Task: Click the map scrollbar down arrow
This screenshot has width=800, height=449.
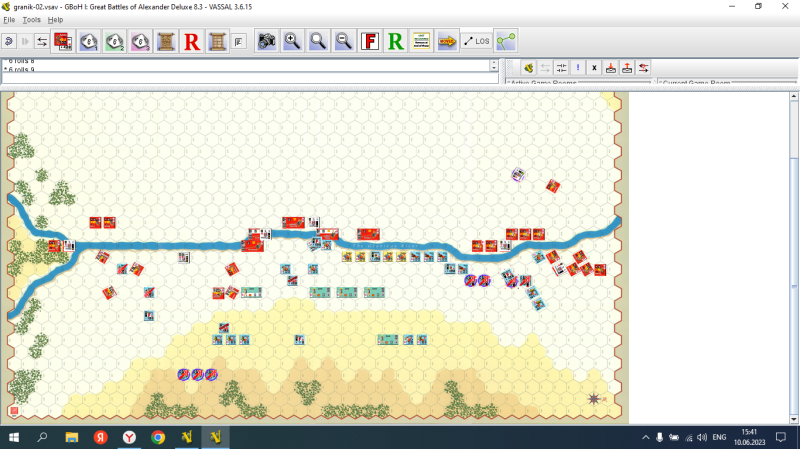Action: (794, 419)
